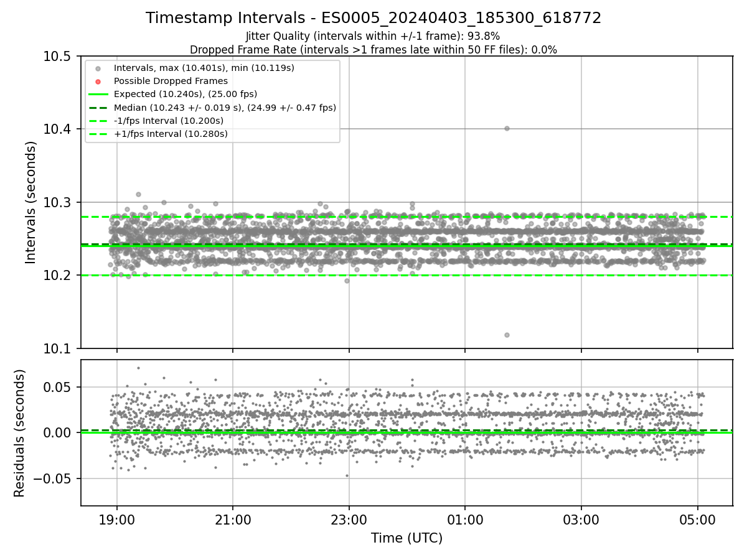Click the y-axis label 'Residuals (seconds)'

(x=19, y=433)
